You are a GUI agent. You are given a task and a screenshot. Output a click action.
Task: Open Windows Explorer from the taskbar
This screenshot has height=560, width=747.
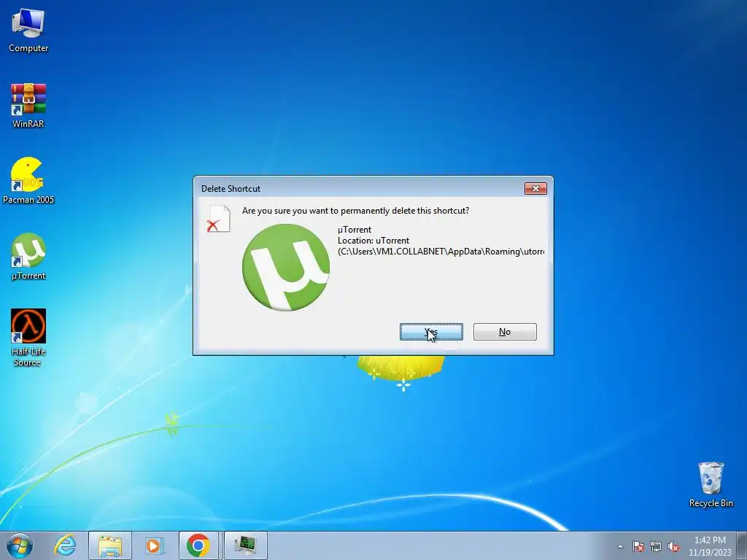pos(110,545)
